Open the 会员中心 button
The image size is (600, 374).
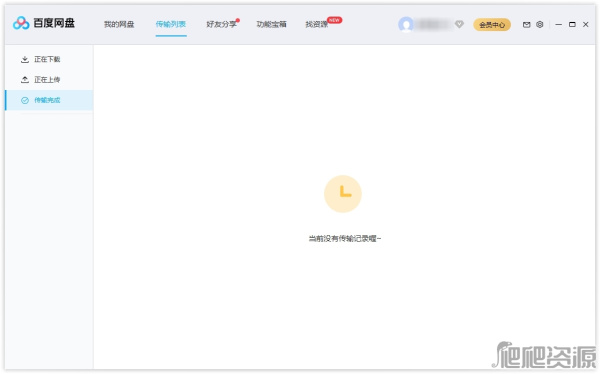[492, 24]
